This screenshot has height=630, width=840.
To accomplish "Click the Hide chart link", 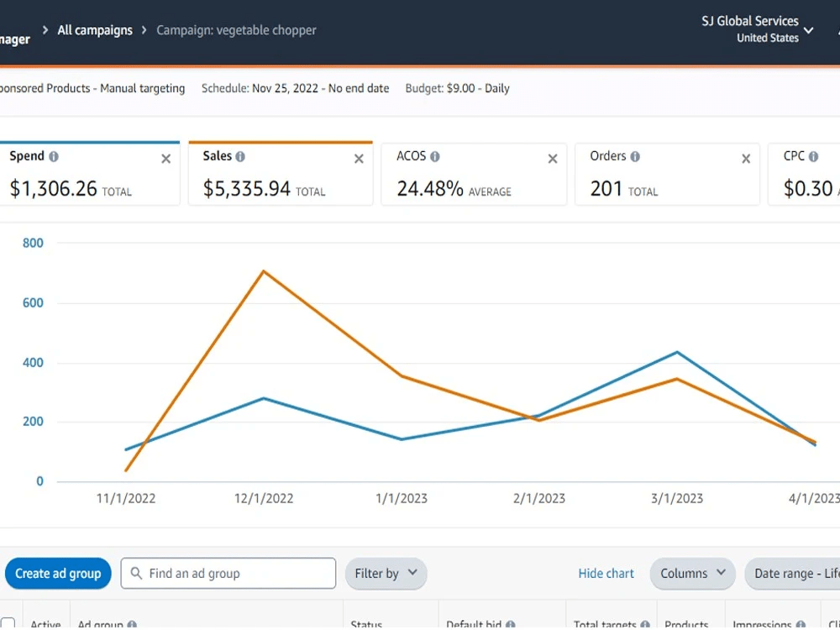I will [x=606, y=573].
